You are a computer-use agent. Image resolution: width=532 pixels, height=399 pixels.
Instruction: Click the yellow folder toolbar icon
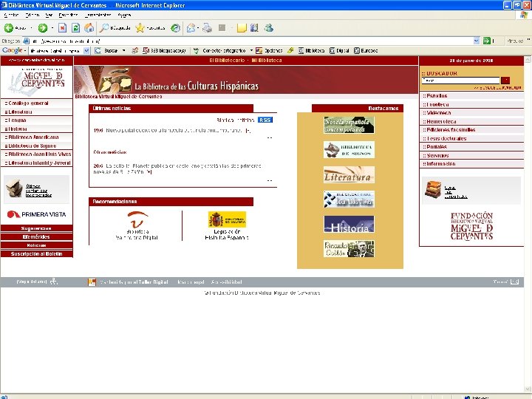pos(241,28)
